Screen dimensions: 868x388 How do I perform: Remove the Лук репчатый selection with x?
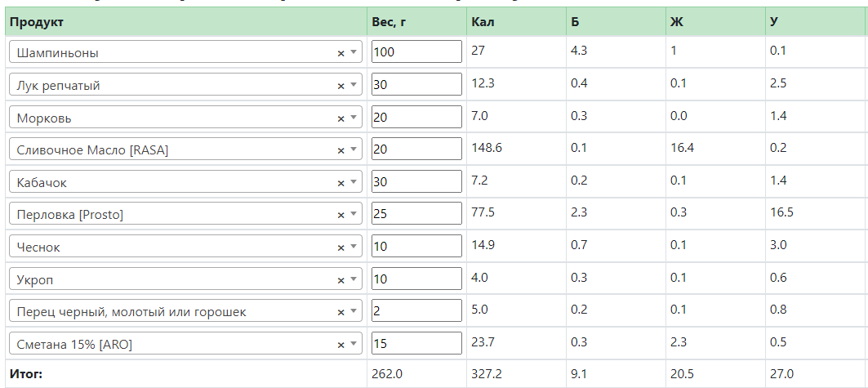341,86
